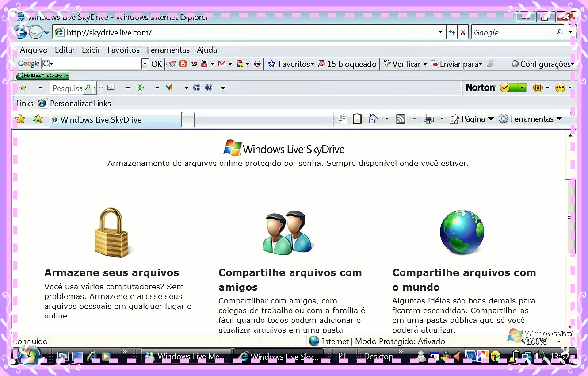Image resolution: width=588 pixels, height=376 pixels.
Task: Open the Arquivo menu
Action: [x=34, y=50]
